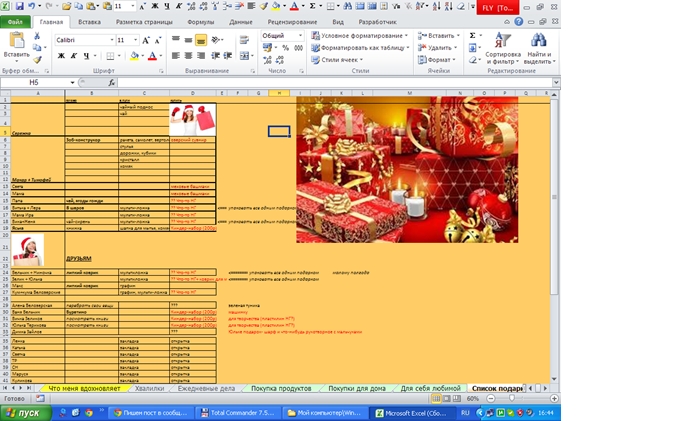Open Найти и выделить binoculars
The height and width of the screenshot is (421, 692).
coord(539,49)
